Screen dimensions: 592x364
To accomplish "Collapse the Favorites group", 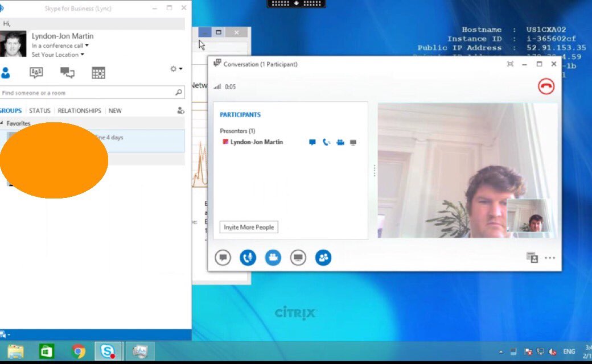I will click(x=2, y=123).
